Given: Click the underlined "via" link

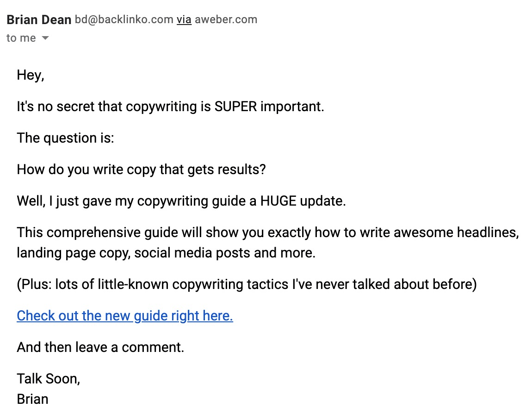Looking at the screenshot, I should click(x=184, y=20).
